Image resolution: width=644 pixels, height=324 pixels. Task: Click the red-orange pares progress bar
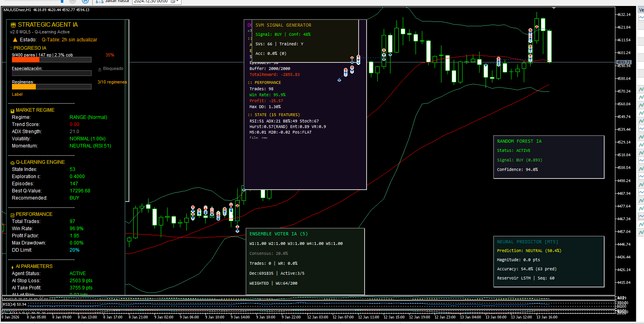(25, 60)
